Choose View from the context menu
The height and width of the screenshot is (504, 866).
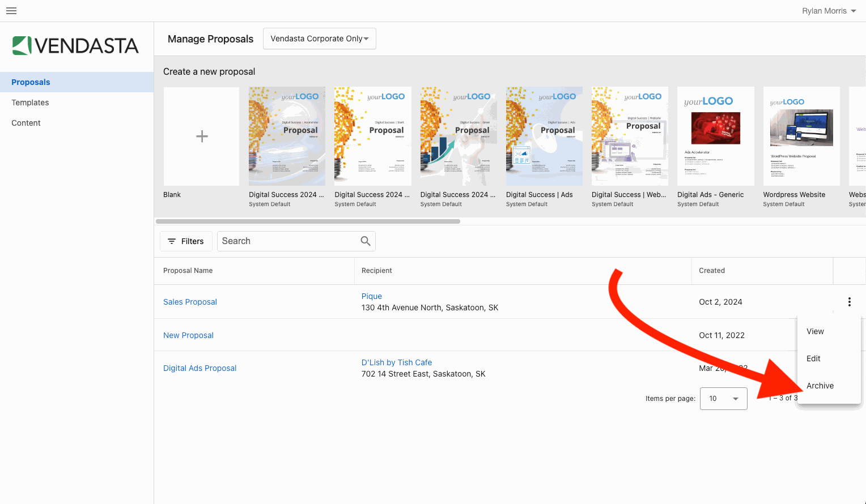829,331
